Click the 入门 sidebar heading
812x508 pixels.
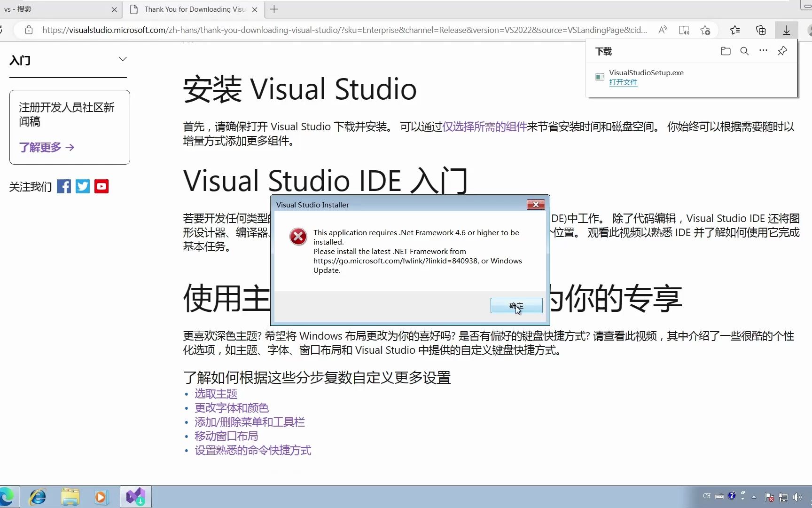coord(20,61)
